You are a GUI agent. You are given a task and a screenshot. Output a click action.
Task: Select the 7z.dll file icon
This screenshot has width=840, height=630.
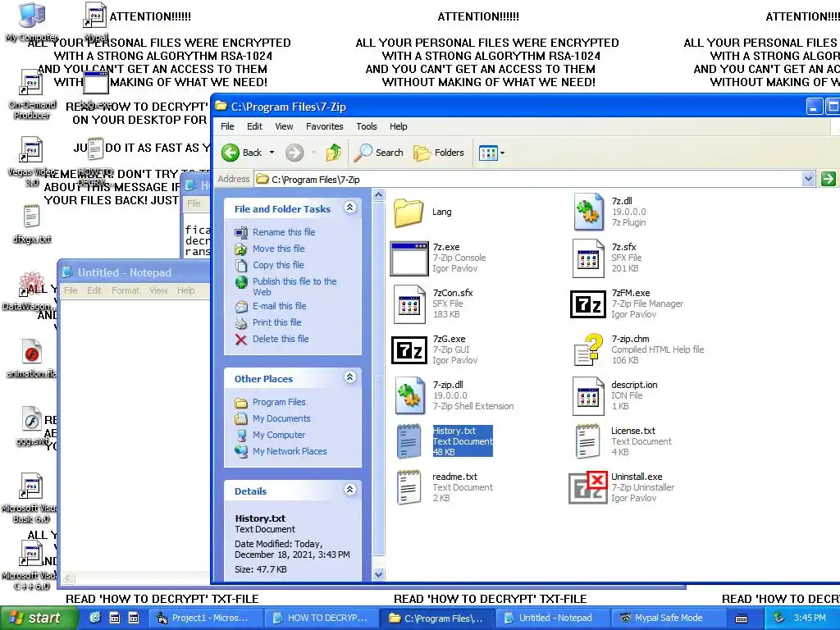tap(589, 212)
